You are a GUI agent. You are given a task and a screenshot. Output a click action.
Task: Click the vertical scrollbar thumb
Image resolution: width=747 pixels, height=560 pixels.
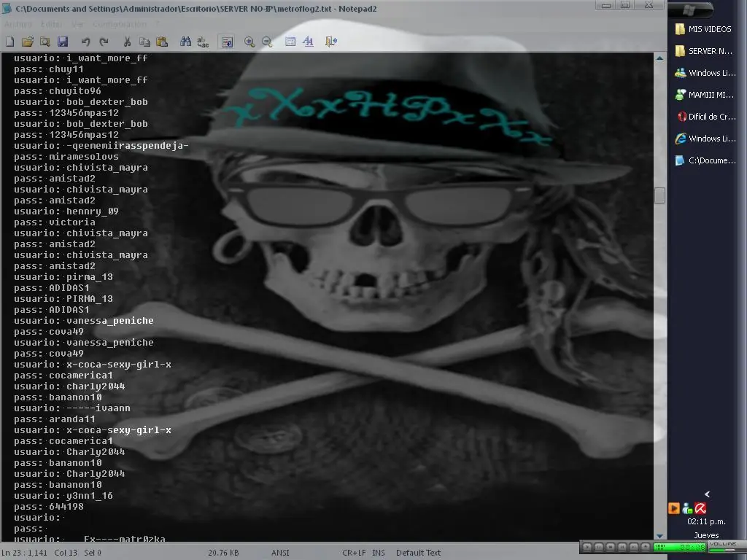click(659, 195)
